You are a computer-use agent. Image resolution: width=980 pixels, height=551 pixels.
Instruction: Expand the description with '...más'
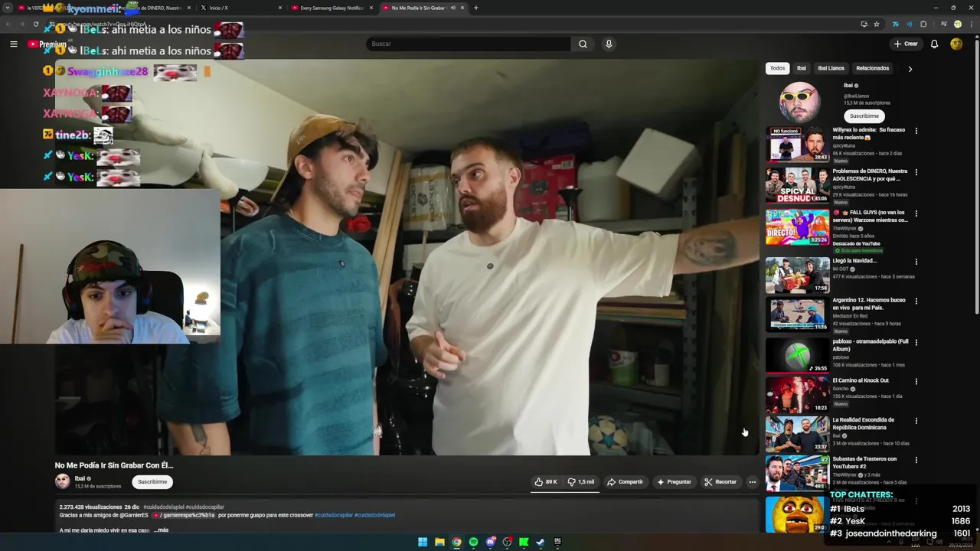pyautogui.click(x=161, y=530)
